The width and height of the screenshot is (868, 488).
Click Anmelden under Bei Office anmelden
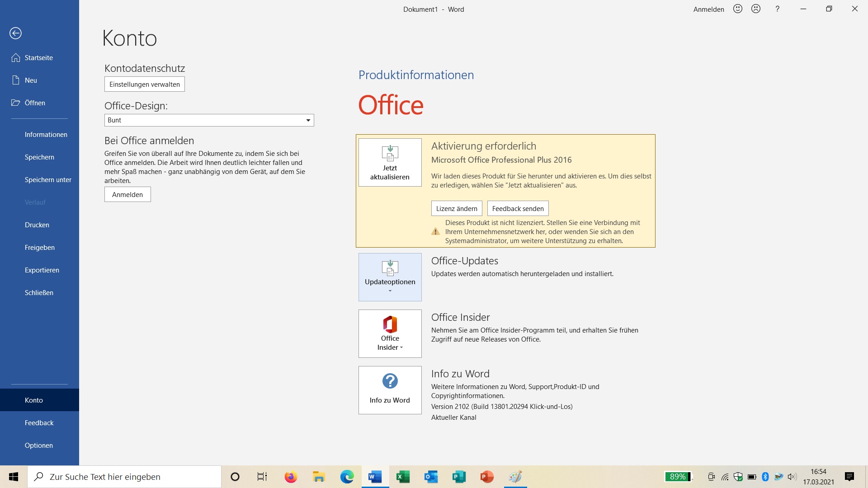click(127, 195)
